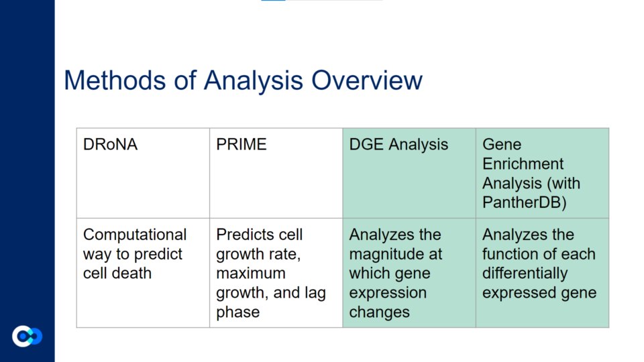This screenshot has height=362, width=644.
Task: Click the 'maximum growth, and lag' text
Action: point(270,284)
